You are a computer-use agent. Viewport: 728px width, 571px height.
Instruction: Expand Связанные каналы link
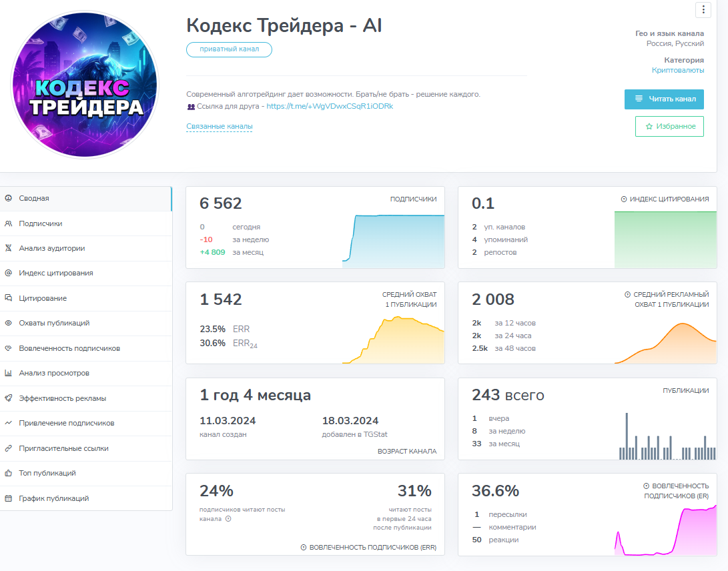pyautogui.click(x=219, y=126)
